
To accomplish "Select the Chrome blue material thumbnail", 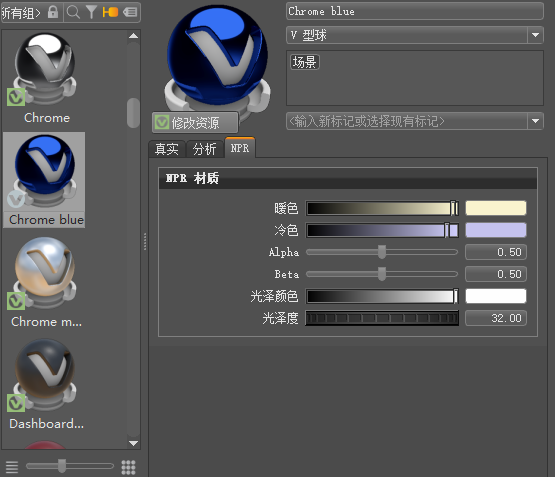I will [44, 180].
